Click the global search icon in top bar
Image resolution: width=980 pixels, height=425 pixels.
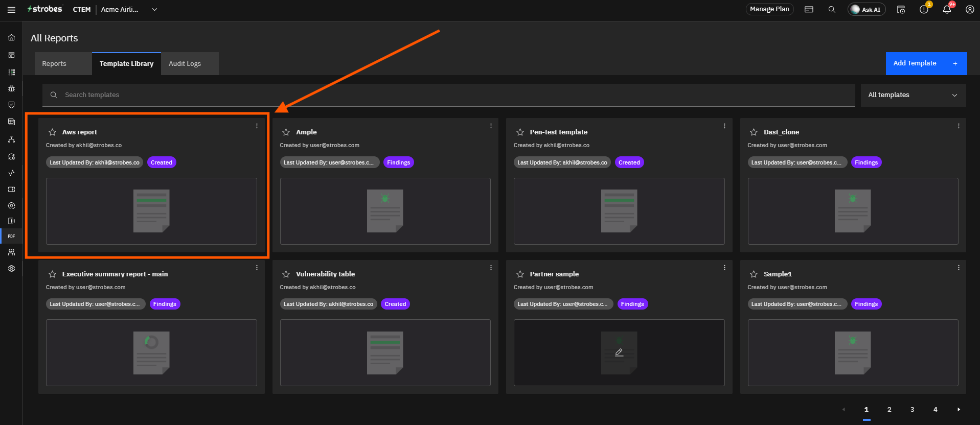click(x=832, y=9)
